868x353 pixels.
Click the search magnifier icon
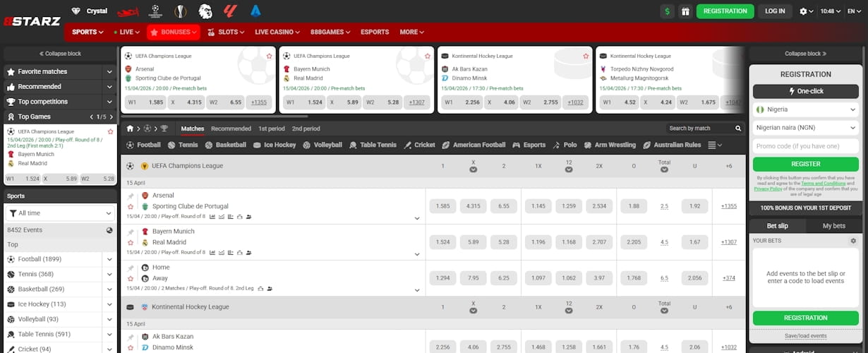(738, 128)
